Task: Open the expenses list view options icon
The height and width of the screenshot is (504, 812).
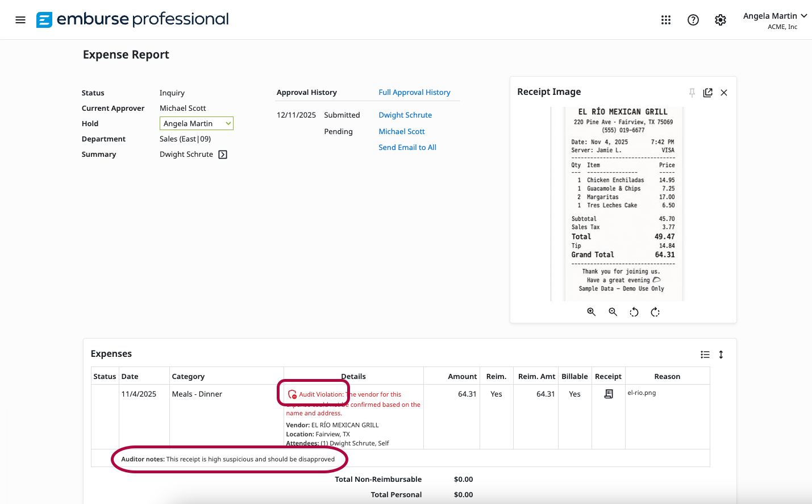Action: coord(705,355)
